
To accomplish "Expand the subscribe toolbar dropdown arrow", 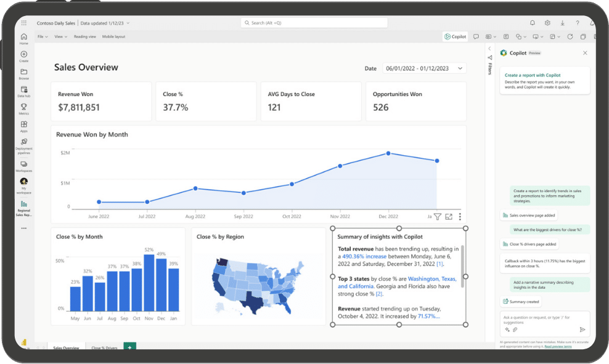I will 495,37.
